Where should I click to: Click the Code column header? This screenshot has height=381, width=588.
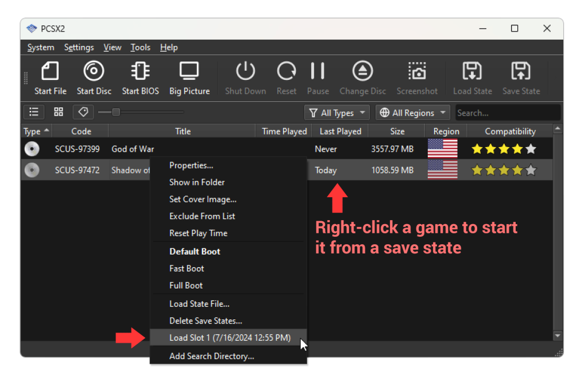(80, 132)
